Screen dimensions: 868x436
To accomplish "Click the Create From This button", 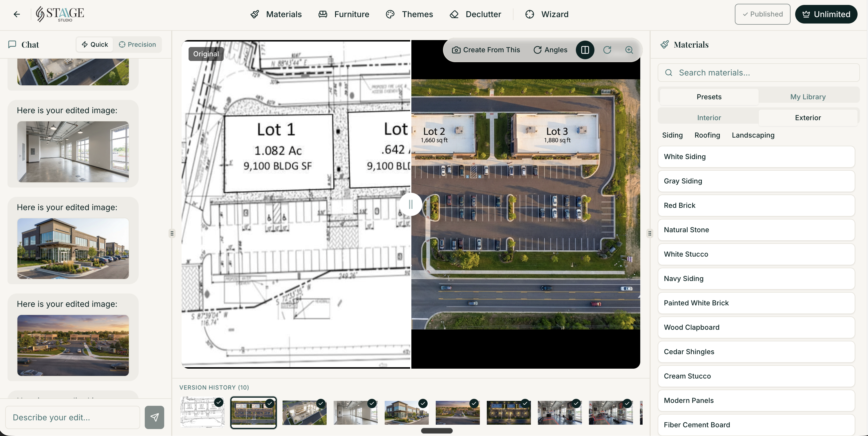I will click(486, 50).
